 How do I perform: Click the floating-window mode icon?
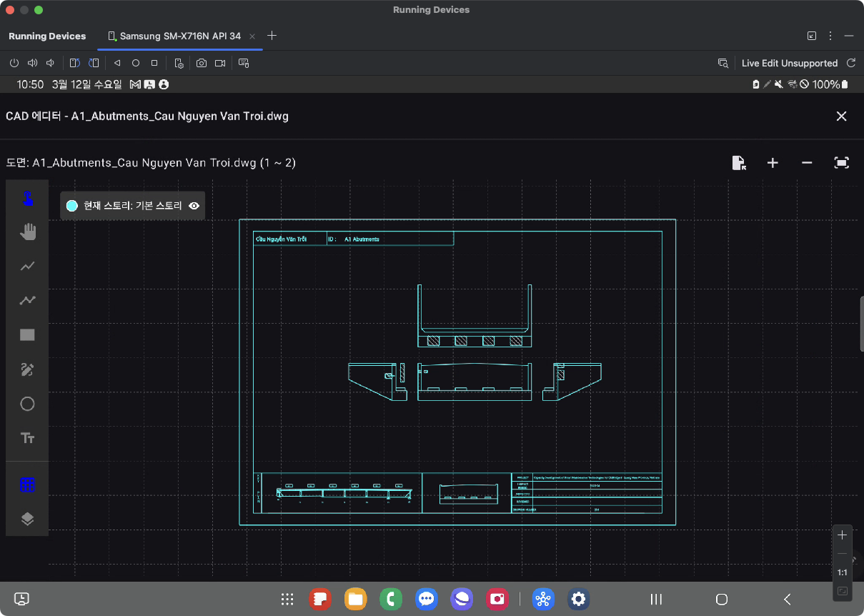click(812, 36)
